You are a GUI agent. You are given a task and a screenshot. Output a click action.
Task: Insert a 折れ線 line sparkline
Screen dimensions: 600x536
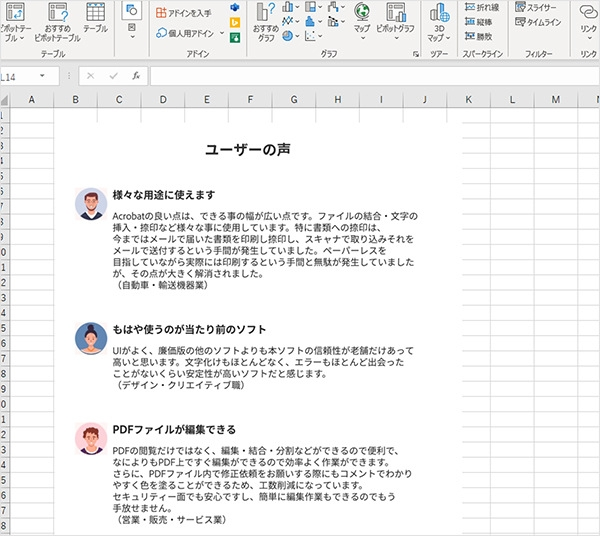point(482,7)
